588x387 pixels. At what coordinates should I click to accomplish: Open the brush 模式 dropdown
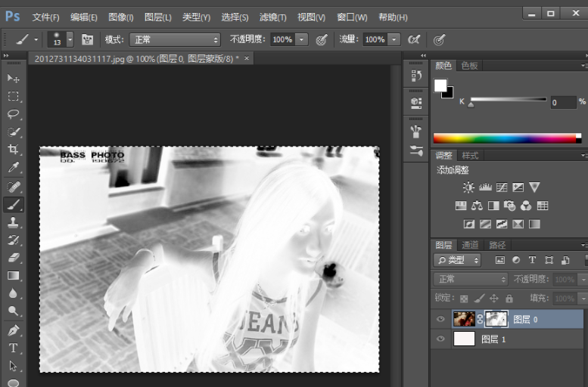(x=174, y=39)
